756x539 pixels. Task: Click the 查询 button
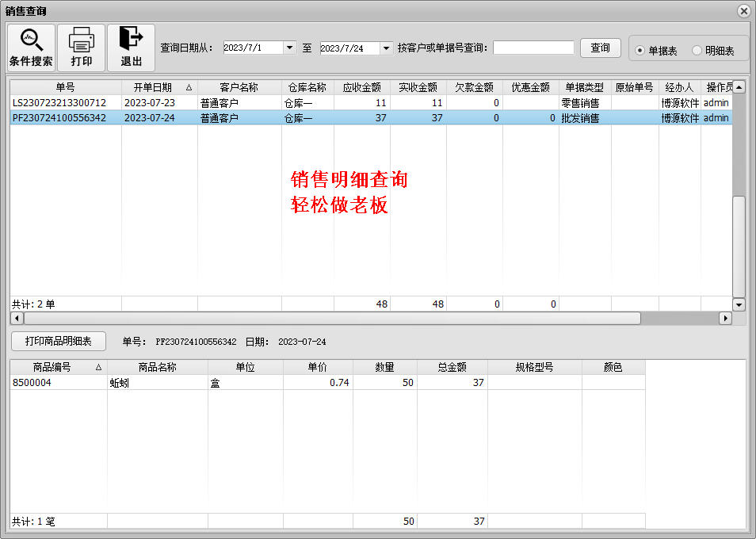(x=600, y=48)
